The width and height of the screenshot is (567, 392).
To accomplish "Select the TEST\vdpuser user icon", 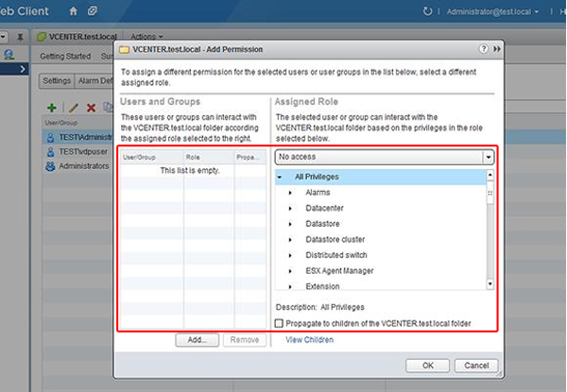I will tap(51, 152).
